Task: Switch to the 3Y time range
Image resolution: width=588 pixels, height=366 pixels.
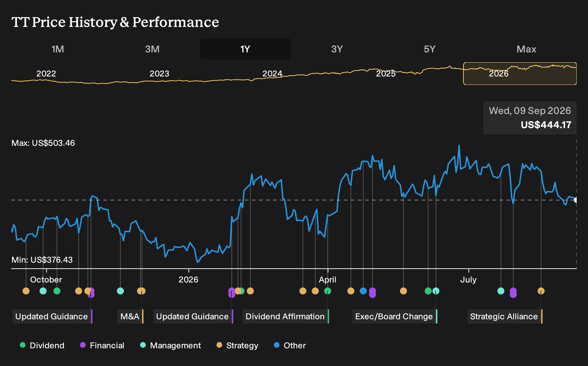Action: [x=337, y=49]
